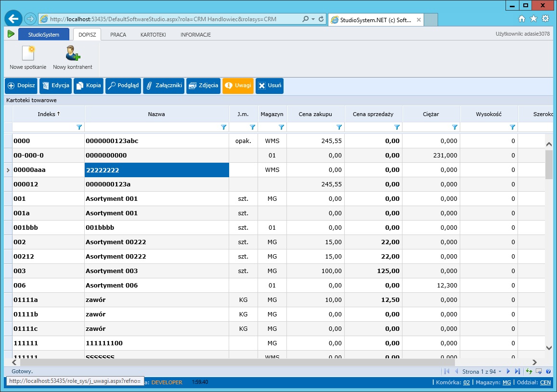Open the PRACA ribbon tab
Image resolution: width=557 pixels, height=392 pixels.
(118, 35)
